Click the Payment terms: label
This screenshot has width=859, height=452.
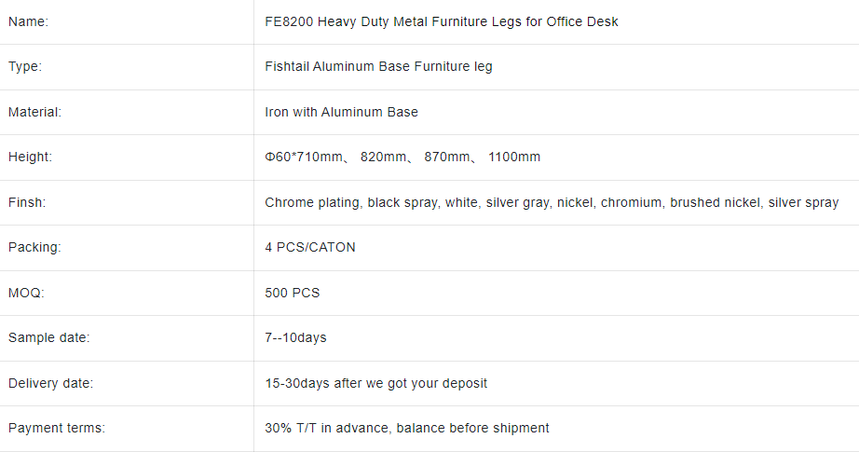click(x=56, y=428)
